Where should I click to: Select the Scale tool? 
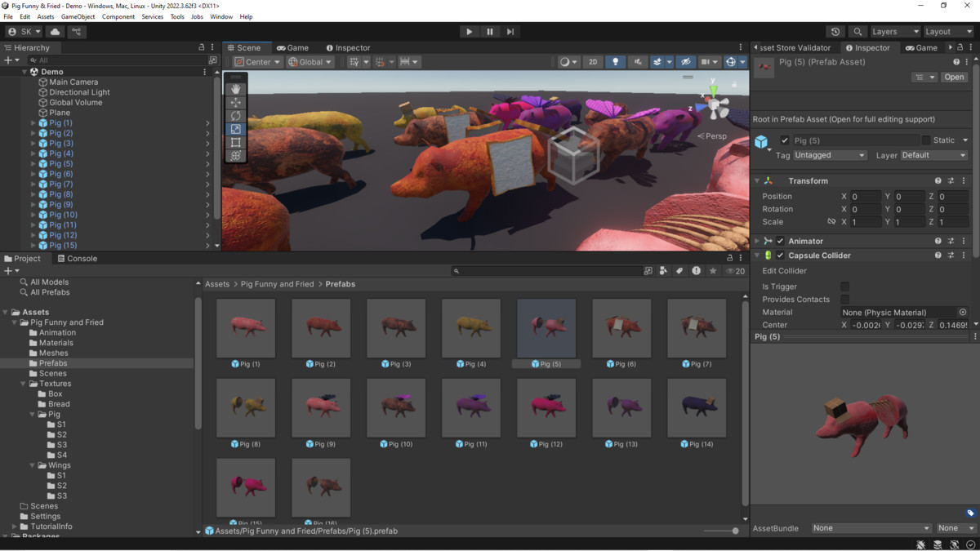pyautogui.click(x=236, y=129)
